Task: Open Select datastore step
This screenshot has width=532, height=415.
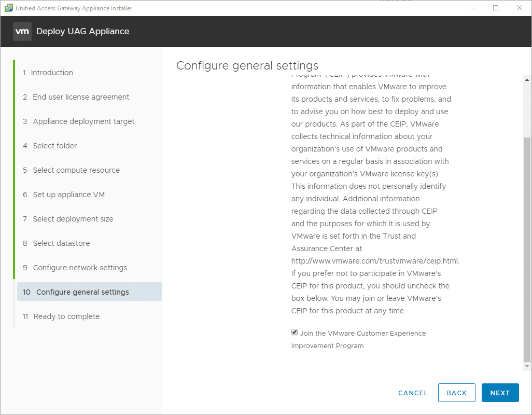Action: click(61, 243)
